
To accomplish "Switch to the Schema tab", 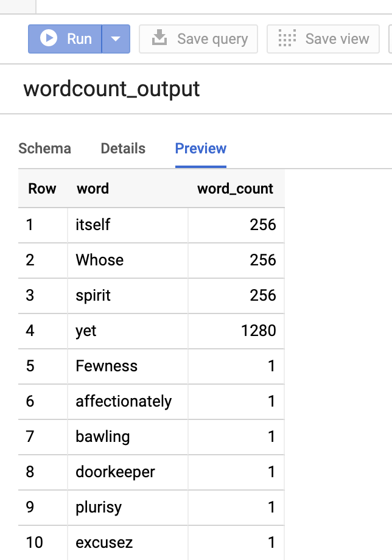I will pos(45,149).
